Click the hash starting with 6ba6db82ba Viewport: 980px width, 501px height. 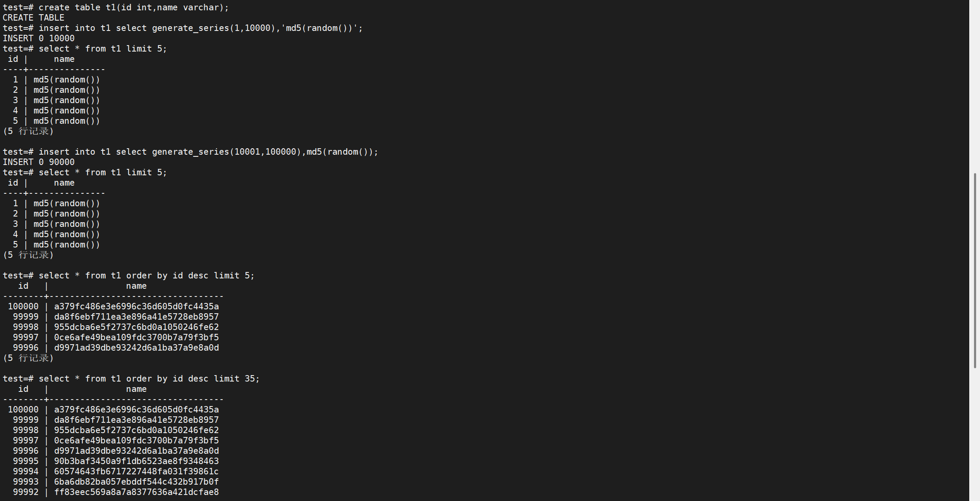tap(136, 482)
